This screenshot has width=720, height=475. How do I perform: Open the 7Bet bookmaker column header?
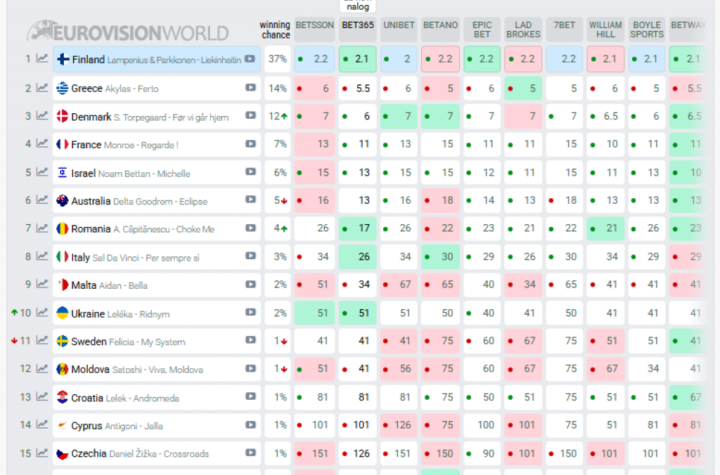coord(564,29)
